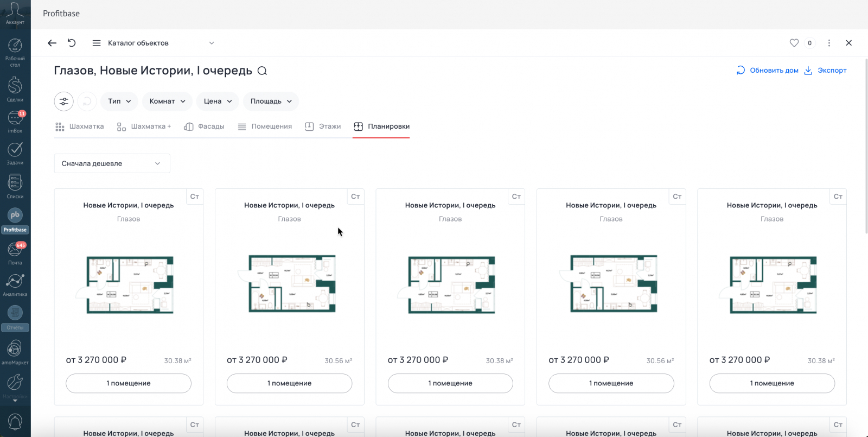Open the notifications bell in sidebar

click(15, 421)
